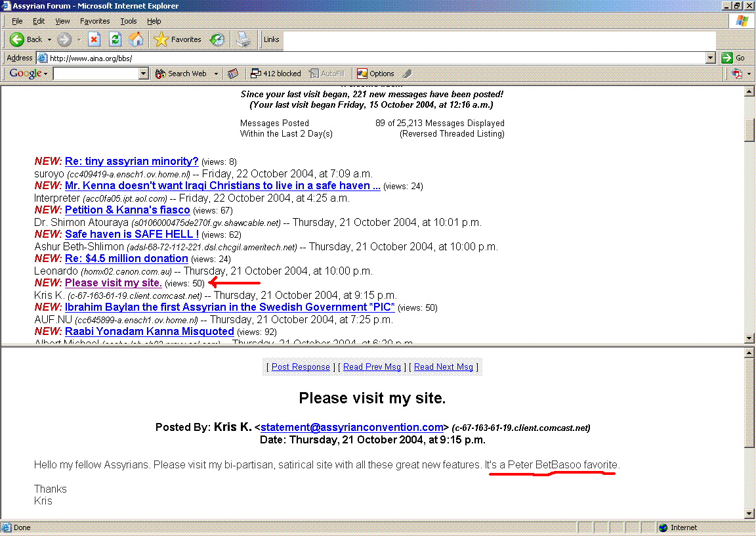The height and width of the screenshot is (536, 756).
Task: Click the page icon in address bar
Action: coord(43,58)
